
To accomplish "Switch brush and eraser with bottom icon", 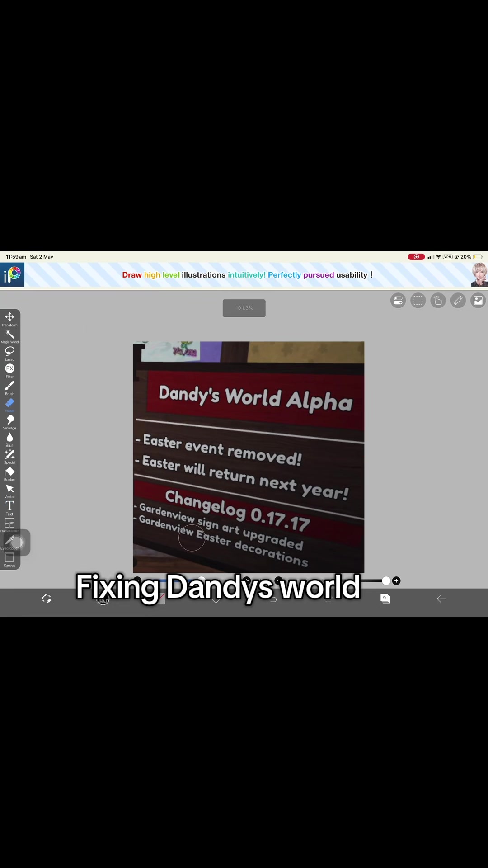I will click(46, 599).
